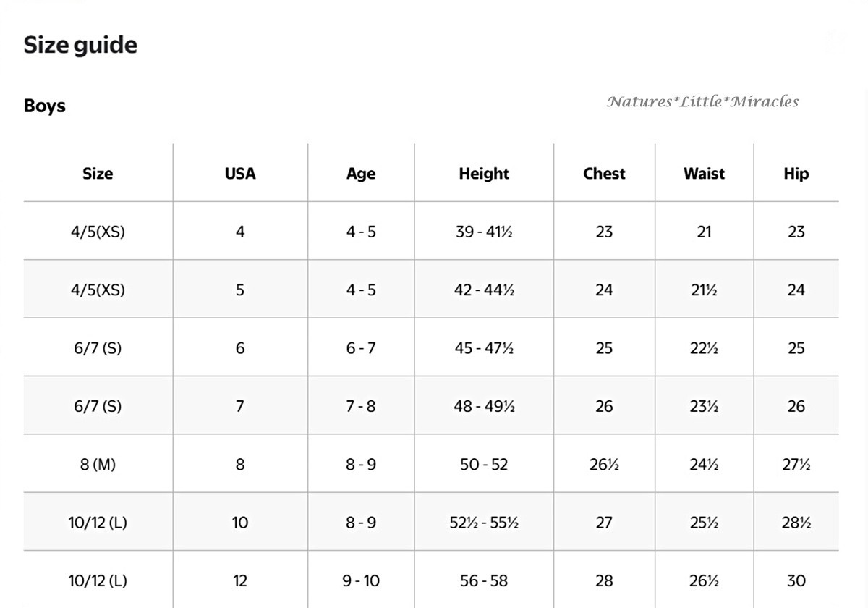Click the Chest column header
Viewport: 868px width, 608px height.
(x=604, y=174)
